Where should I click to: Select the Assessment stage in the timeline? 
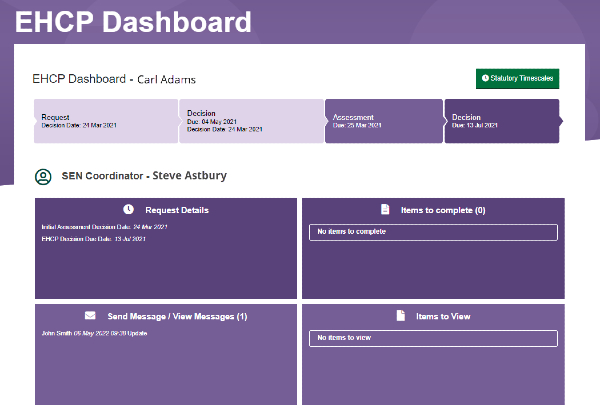(x=383, y=121)
